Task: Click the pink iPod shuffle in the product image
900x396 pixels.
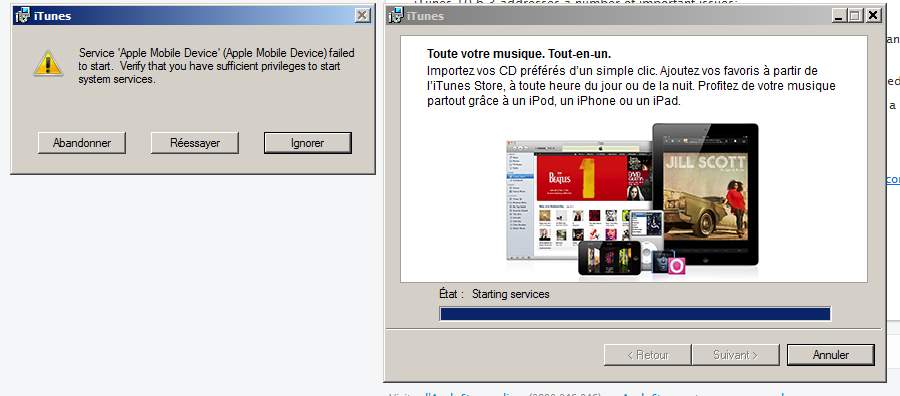Action: point(676,266)
